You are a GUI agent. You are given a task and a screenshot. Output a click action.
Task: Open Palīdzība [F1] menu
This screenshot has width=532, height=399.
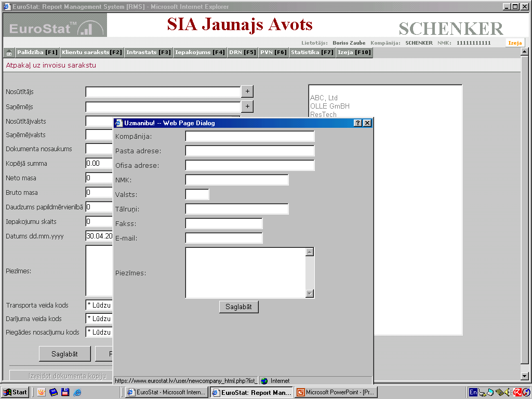click(x=37, y=52)
